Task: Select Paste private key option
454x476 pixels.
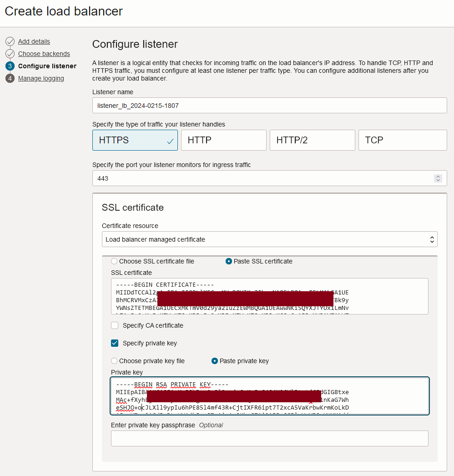Action: (x=215, y=361)
